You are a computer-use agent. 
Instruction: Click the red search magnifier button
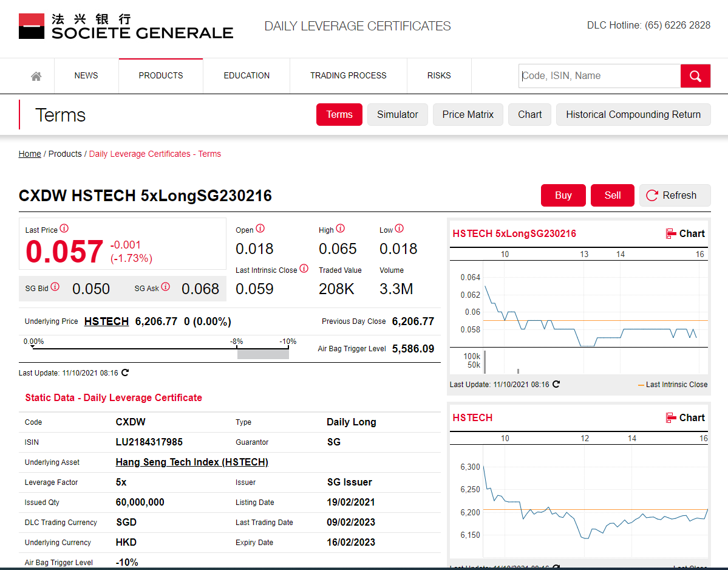pos(695,76)
